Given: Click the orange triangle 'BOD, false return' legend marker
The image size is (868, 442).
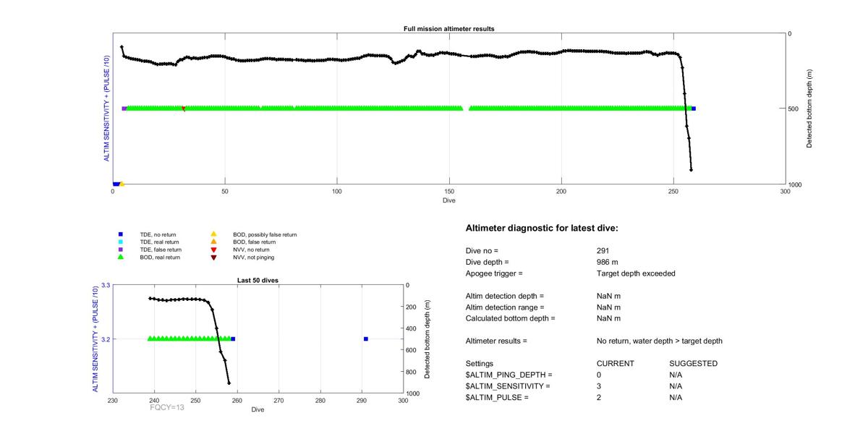Looking at the screenshot, I should [x=213, y=242].
